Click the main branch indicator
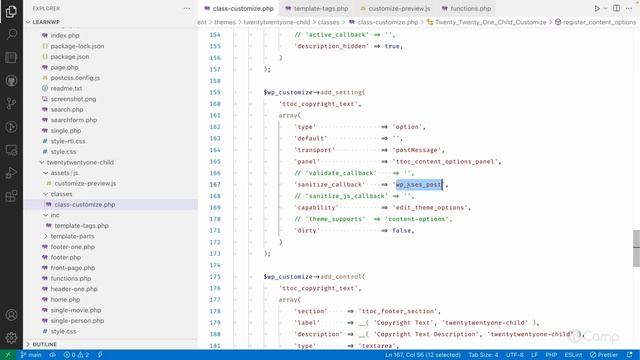Screen dimensions: 640x360 pyautogui.click(x=31, y=355)
